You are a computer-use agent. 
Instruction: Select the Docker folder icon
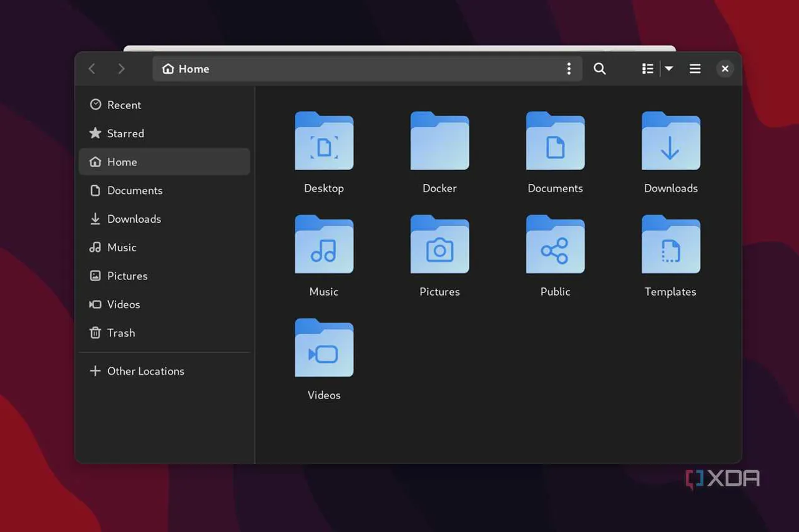click(x=439, y=141)
